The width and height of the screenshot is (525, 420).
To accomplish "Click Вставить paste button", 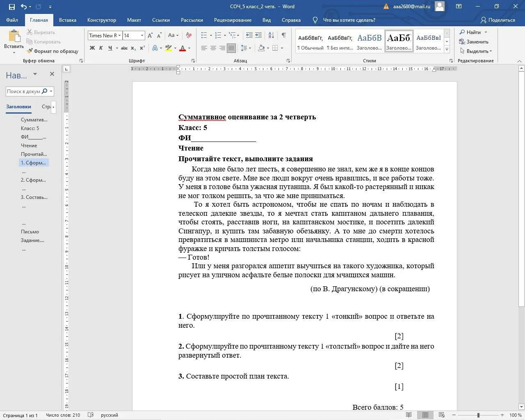I will click(14, 43).
